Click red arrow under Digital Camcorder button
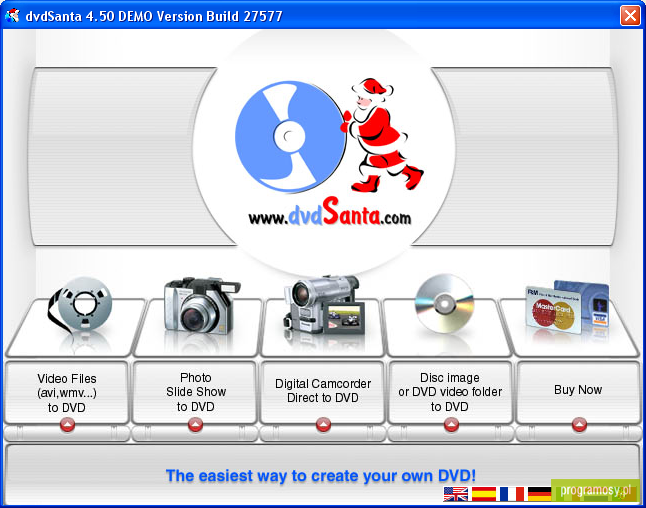 [x=323, y=424]
